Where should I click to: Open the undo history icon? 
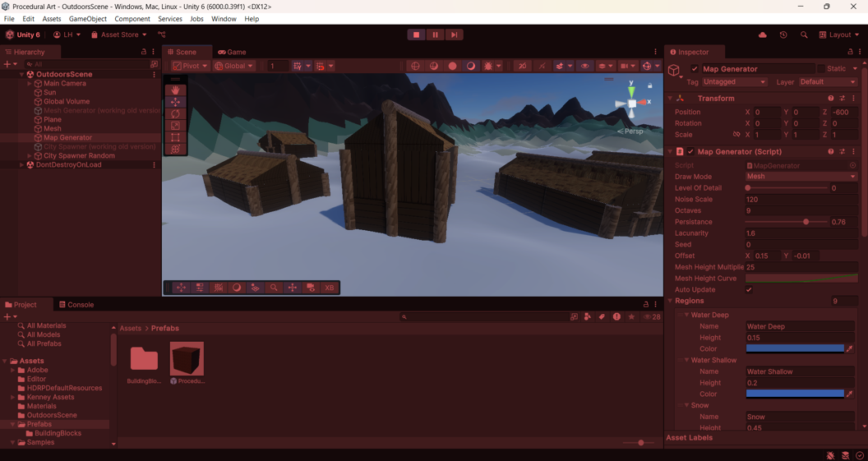(783, 35)
